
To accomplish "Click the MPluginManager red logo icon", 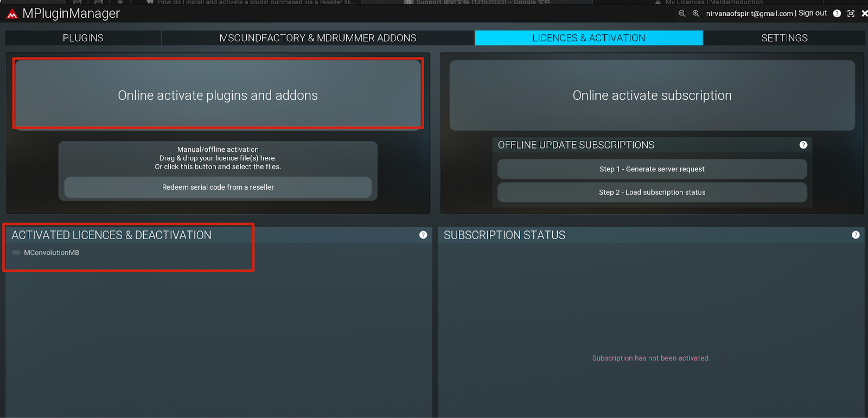I will click(x=12, y=14).
